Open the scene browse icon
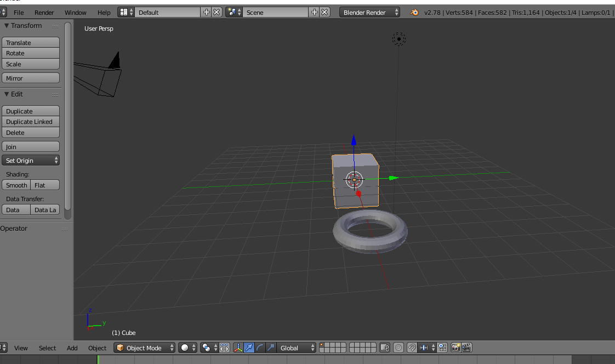This screenshot has height=364, width=615. pyautogui.click(x=234, y=12)
